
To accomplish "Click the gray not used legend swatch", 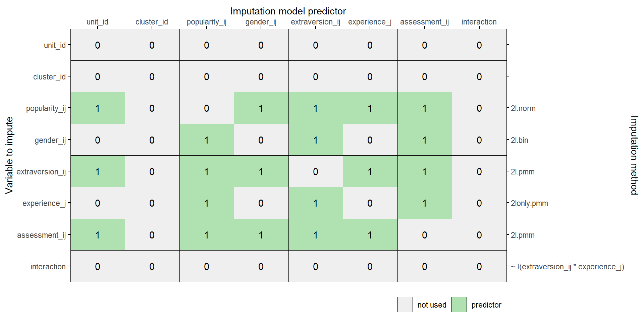I will coord(405,305).
